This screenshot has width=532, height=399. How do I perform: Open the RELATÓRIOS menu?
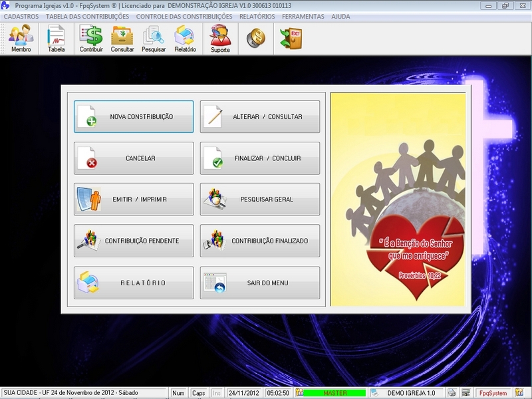point(257,16)
